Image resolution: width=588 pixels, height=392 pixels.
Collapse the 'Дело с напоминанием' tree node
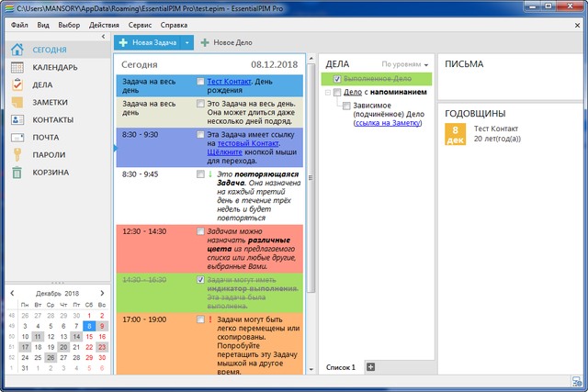[x=327, y=92]
